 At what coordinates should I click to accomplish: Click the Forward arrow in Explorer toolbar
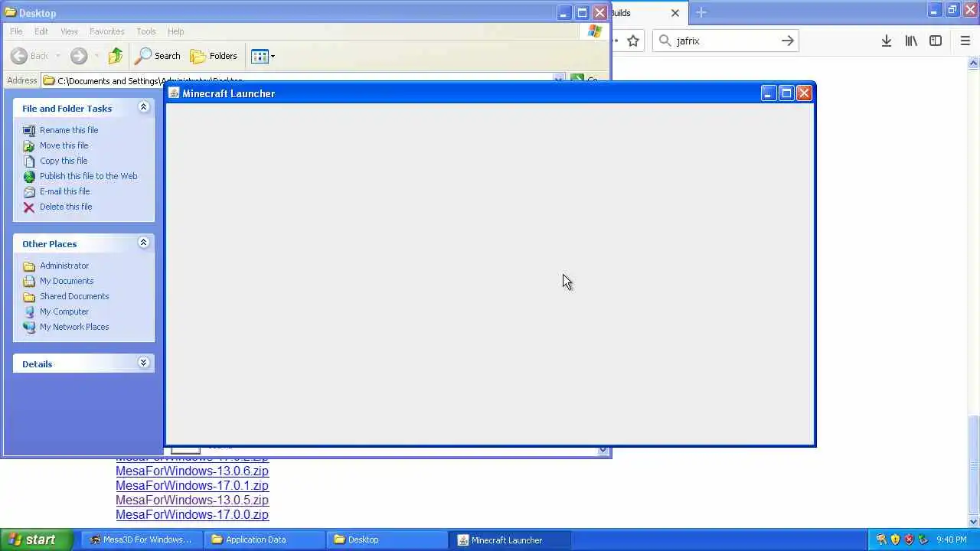point(78,55)
